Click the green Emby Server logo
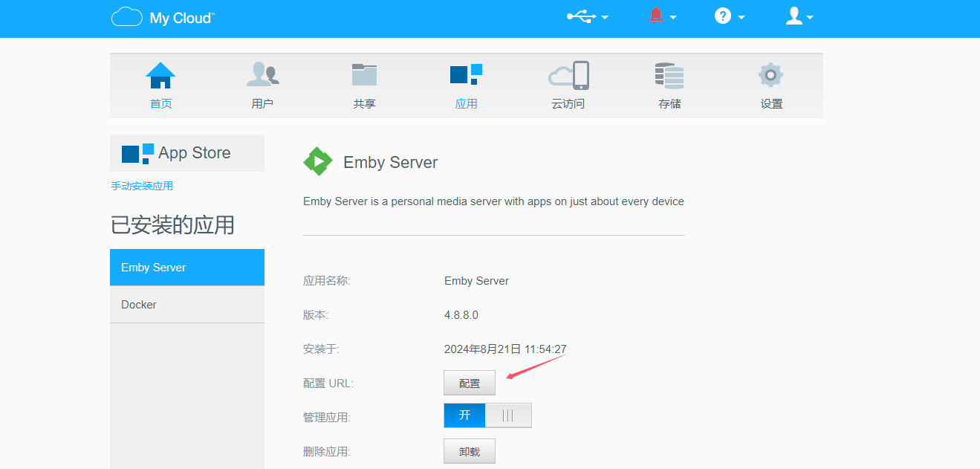This screenshot has height=469, width=980. click(318, 161)
